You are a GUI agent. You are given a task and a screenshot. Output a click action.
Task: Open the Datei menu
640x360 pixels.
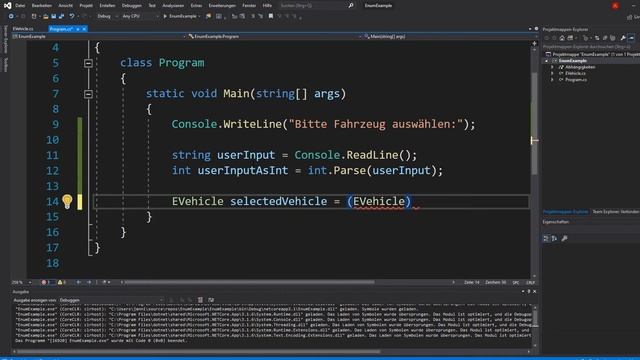click(x=20, y=6)
